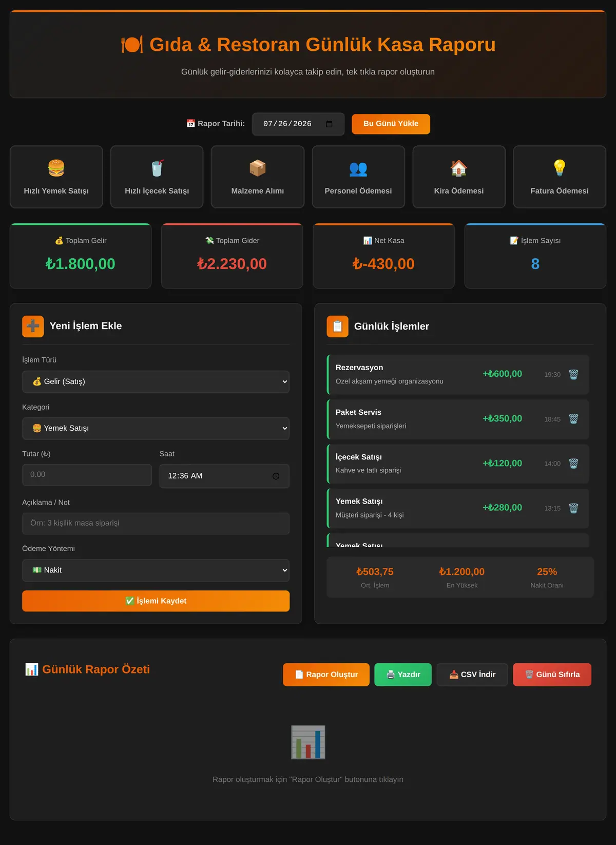Click the plus icon beside Yeni İşlem Ekle

pos(33,327)
